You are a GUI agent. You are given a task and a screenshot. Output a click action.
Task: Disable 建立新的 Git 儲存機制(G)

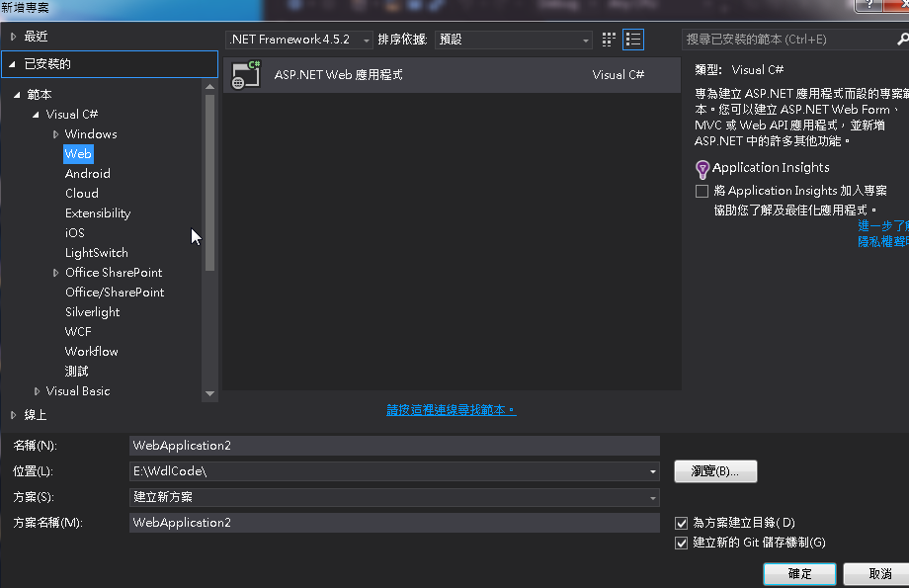[x=681, y=542]
